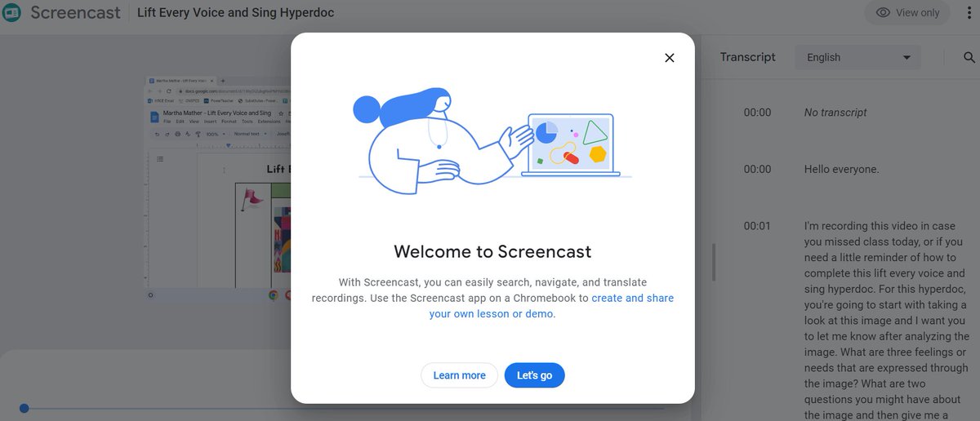980x421 pixels.
Task: Click the transcript panel scrollbar
Action: [x=714, y=263]
